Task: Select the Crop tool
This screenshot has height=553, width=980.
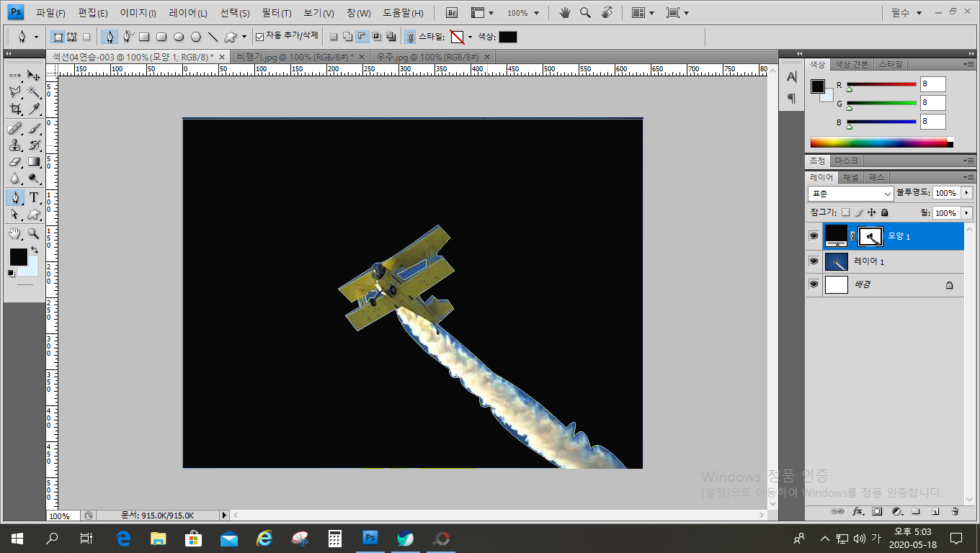Action: pos(15,109)
